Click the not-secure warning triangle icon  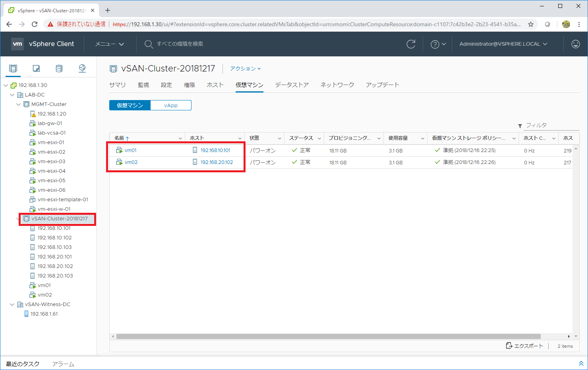point(50,24)
